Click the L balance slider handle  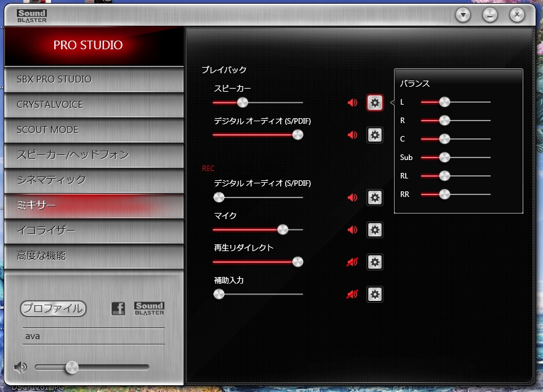[444, 102]
